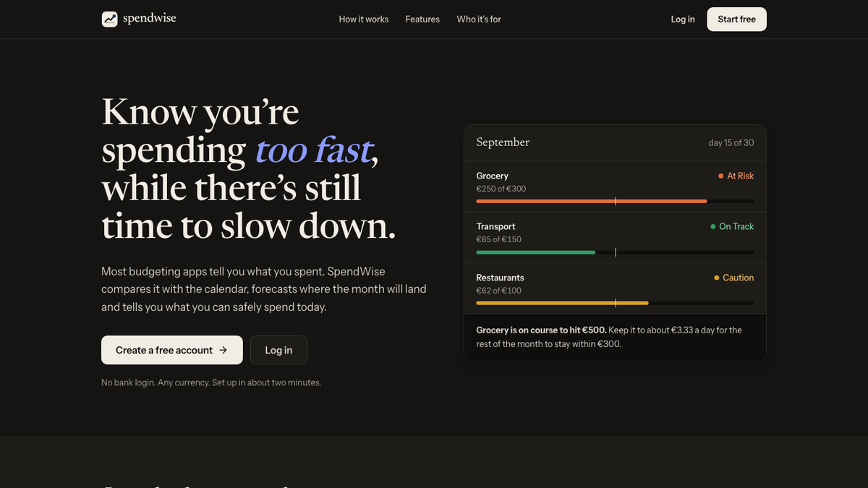The width and height of the screenshot is (868, 488).
Task: Click Log in in the top navigation
Action: click(683, 20)
